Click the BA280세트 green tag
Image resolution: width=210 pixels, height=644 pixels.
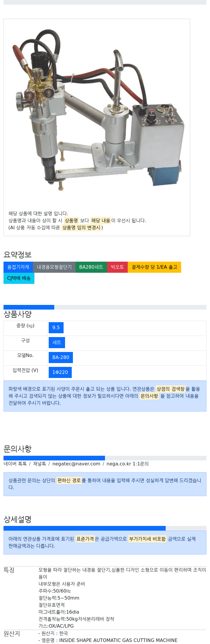[91, 267]
